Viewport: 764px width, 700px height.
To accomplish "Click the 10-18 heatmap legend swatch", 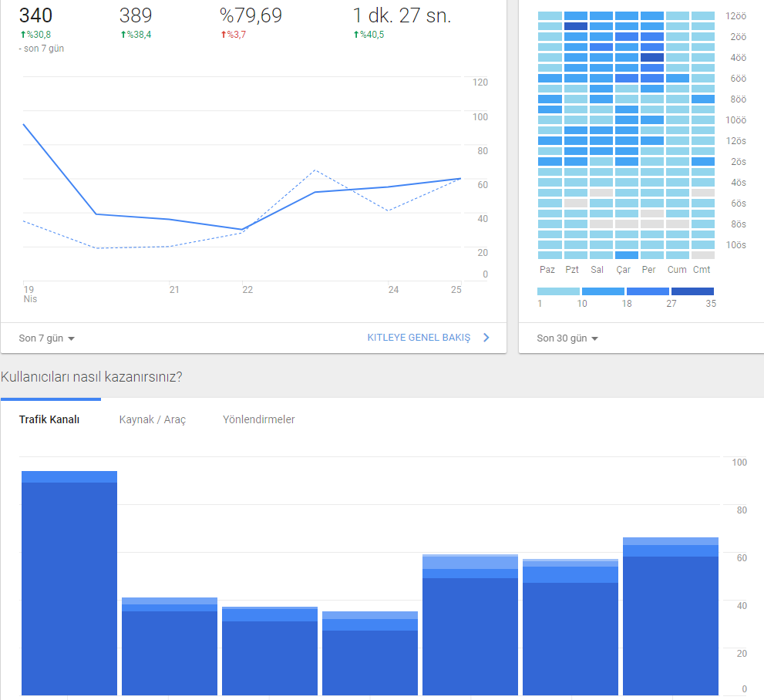I will (603, 291).
